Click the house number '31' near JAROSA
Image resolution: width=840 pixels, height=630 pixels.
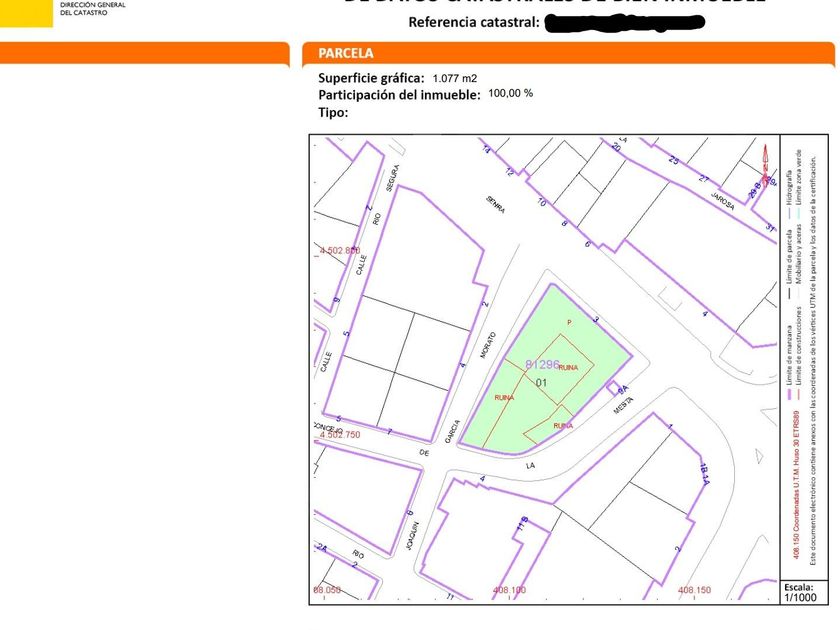[770, 227]
